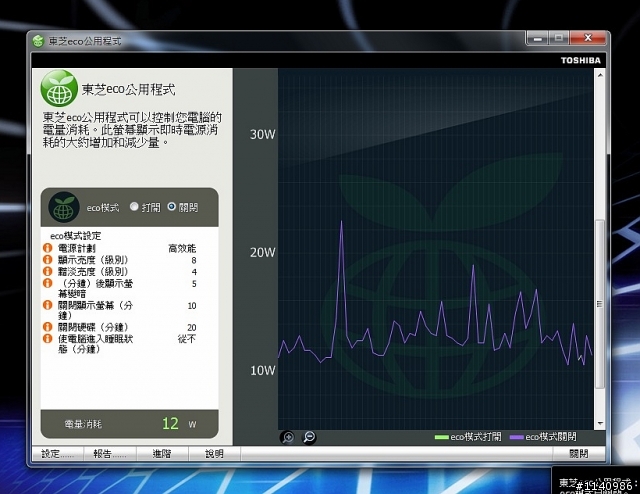This screenshot has height=494, width=640.
Task: Click the zoom in magnifier icon
Action: pyautogui.click(x=288, y=437)
